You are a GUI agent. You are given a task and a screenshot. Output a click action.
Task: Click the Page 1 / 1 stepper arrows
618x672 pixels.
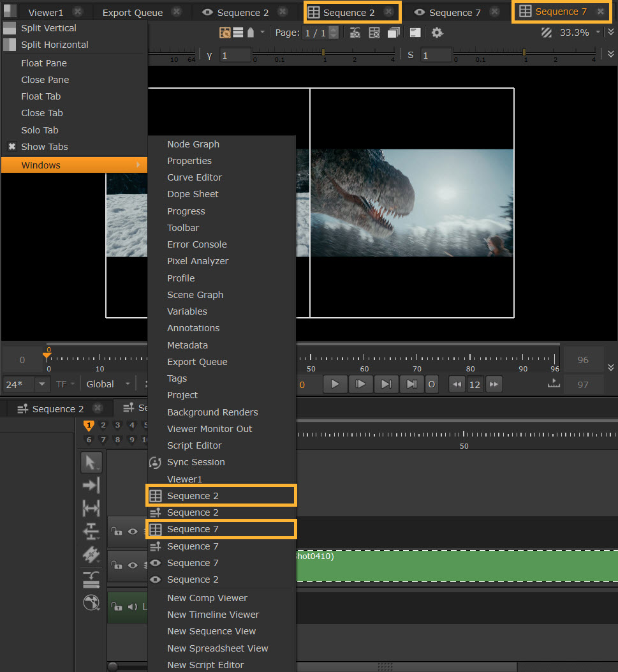point(334,33)
